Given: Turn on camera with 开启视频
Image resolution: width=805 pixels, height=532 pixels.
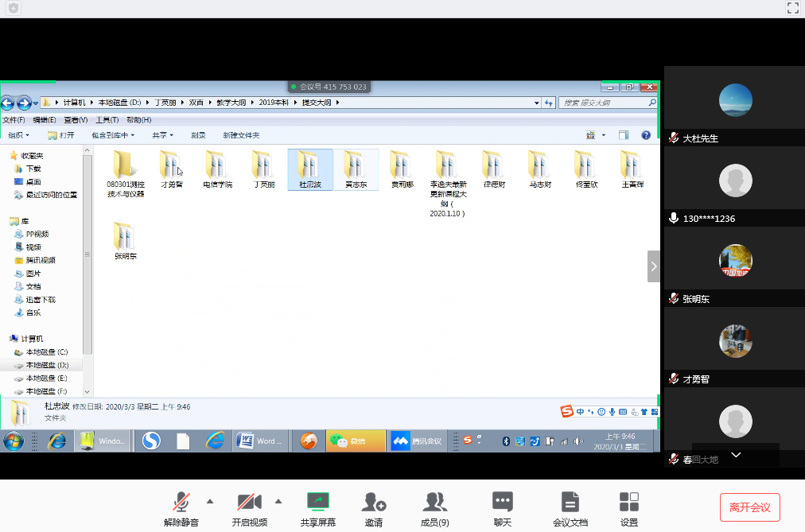Looking at the screenshot, I should (250, 509).
